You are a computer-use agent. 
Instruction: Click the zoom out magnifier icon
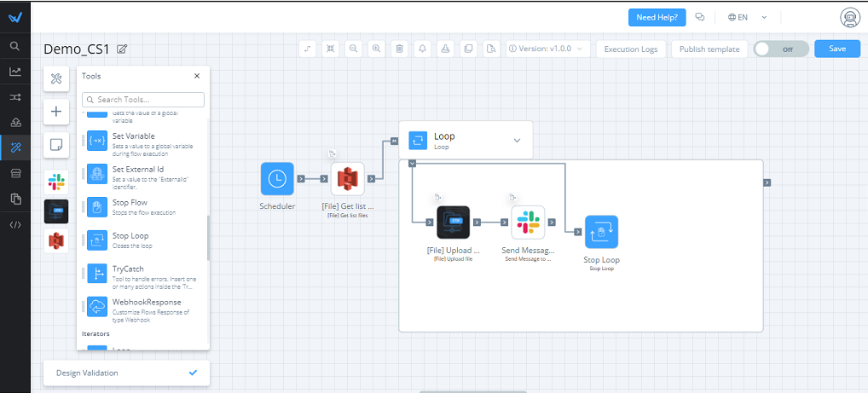coord(353,49)
